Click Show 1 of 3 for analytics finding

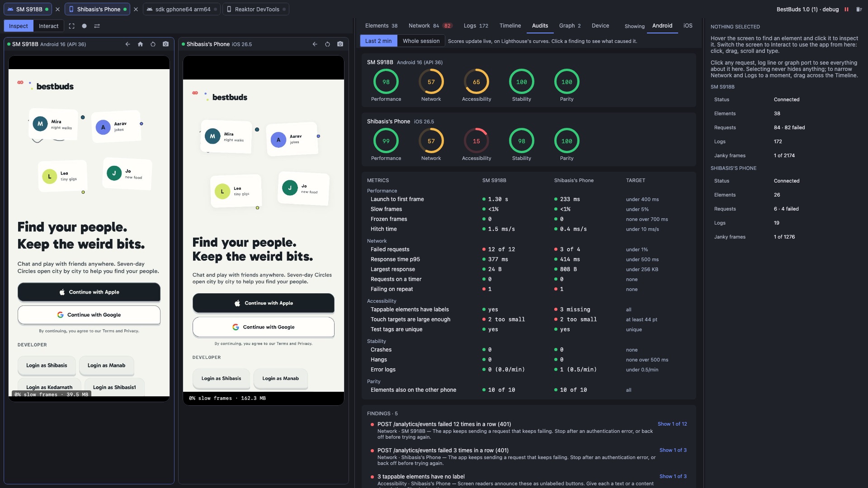click(673, 450)
